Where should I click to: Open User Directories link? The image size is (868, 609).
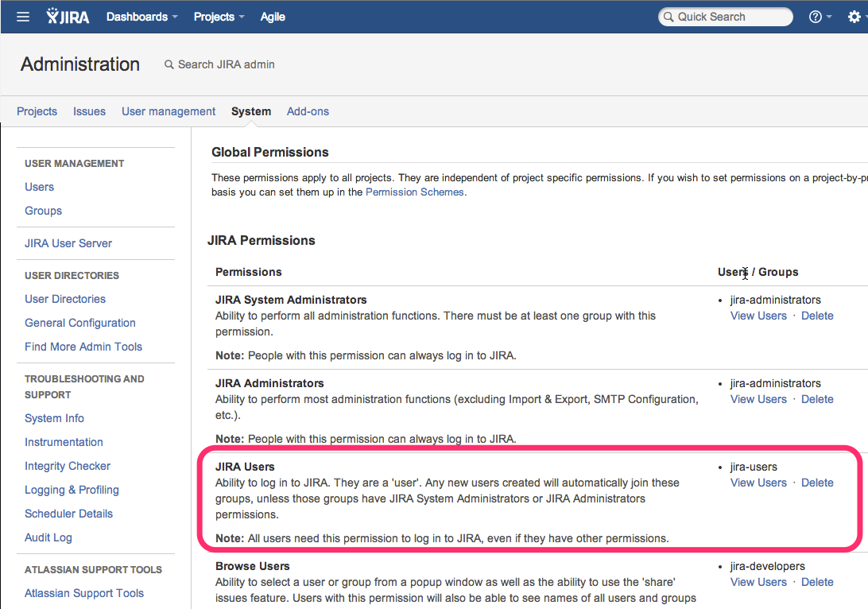pyautogui.click(x=64, y=299)
